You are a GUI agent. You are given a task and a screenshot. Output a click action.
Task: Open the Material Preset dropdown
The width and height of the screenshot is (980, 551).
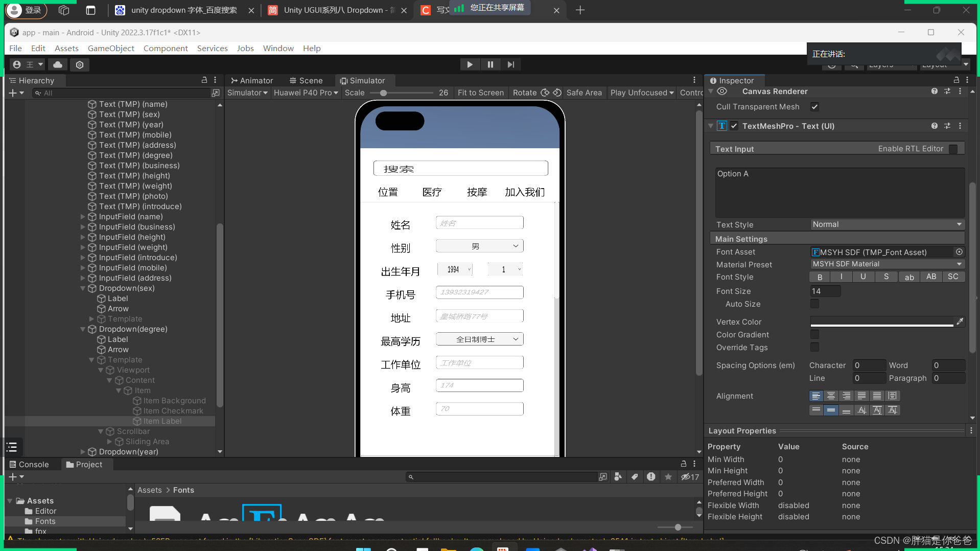(888, 264)
